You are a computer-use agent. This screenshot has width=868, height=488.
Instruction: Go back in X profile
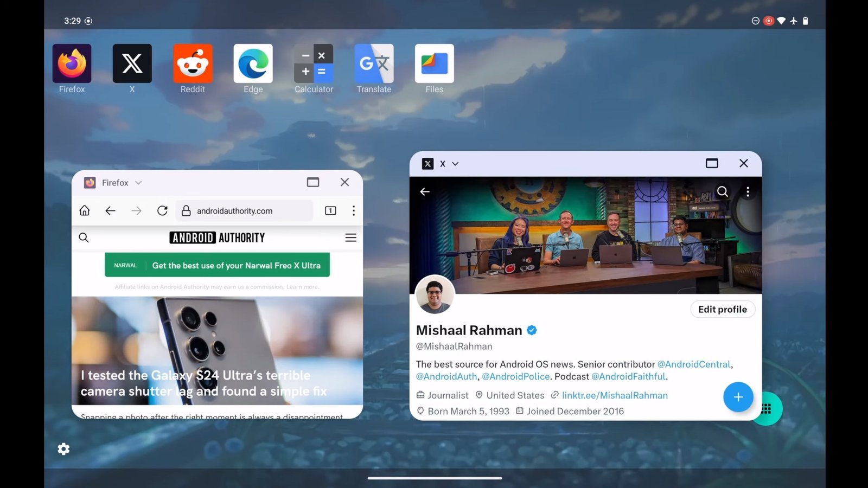tap(425, 191)
